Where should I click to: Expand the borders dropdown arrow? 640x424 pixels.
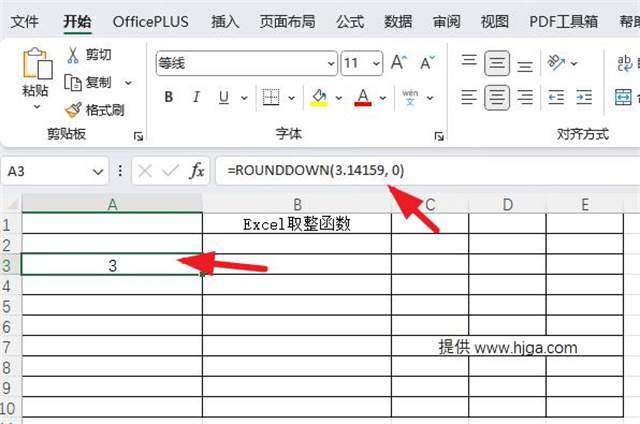(291, 98)
